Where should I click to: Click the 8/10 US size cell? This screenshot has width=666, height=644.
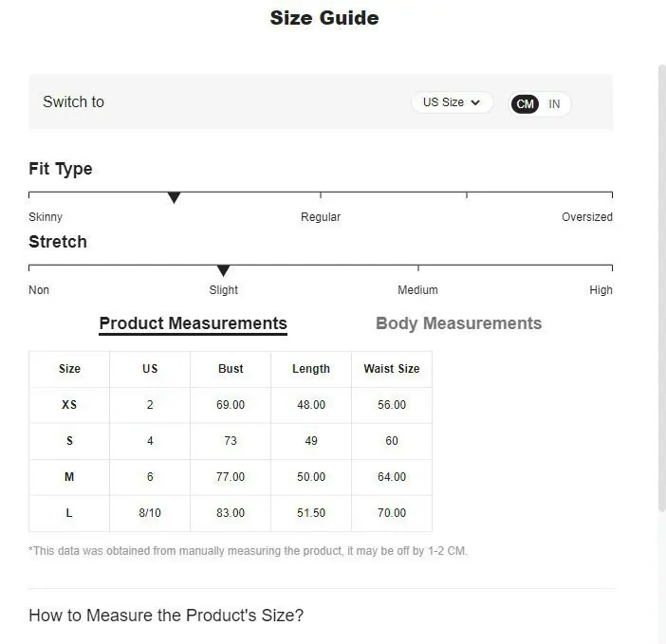pyautogui.click(x=150, y=513)
